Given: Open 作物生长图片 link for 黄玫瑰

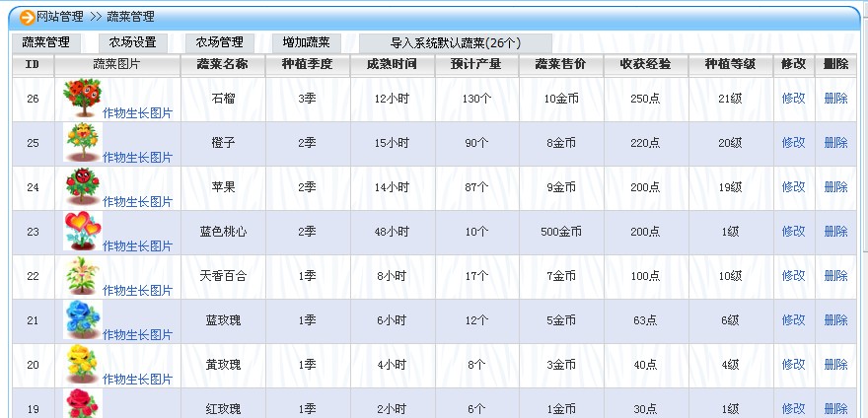Looking at the screenshot, I should [138, 379].
